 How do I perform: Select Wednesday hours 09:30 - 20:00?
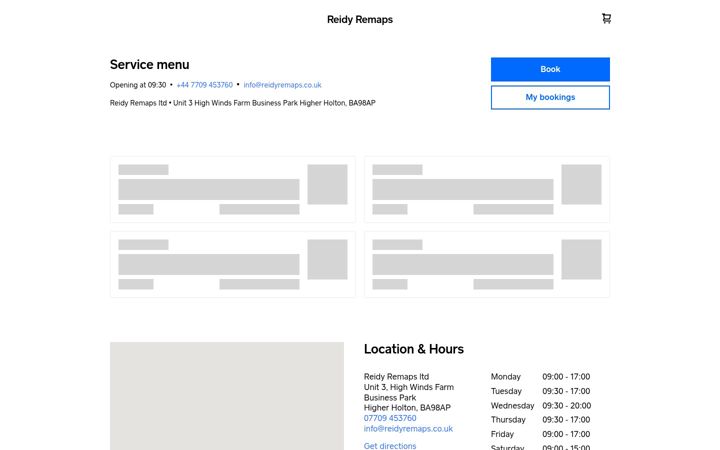(x=566, y=405)
